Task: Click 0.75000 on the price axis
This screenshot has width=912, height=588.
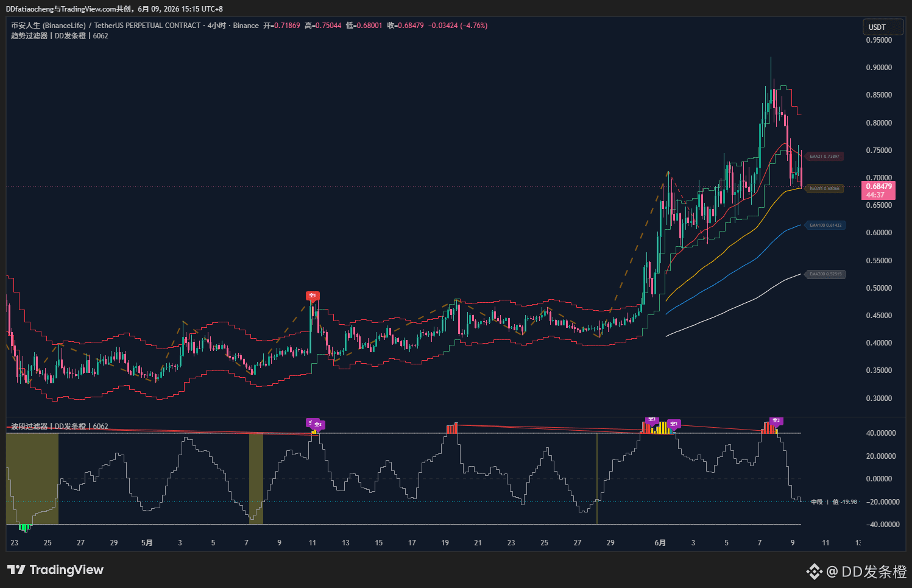Action: point(879,151)
